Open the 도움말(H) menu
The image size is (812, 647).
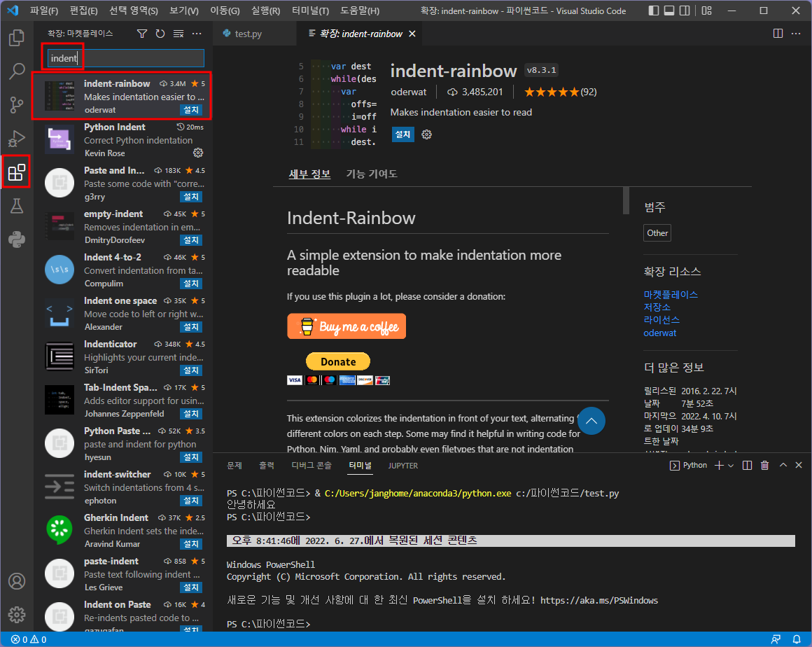(x=360, y=11)
